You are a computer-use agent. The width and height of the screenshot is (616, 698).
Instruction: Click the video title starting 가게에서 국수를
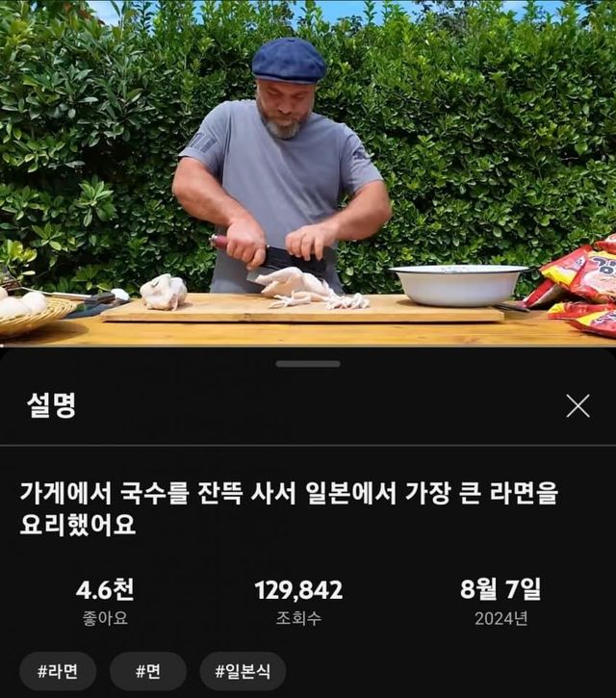click(289, 508)
